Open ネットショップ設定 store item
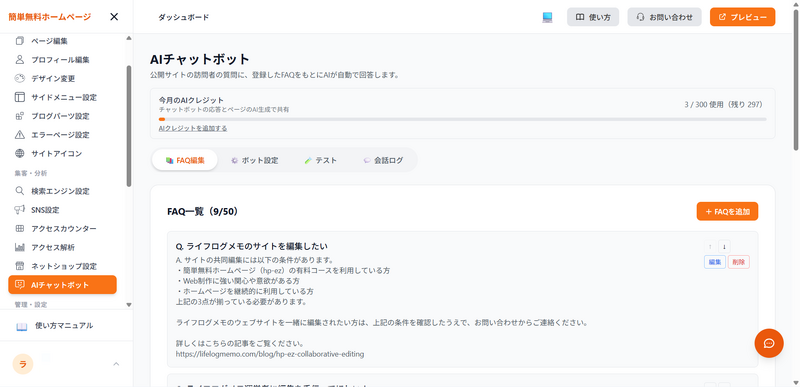 62,266
